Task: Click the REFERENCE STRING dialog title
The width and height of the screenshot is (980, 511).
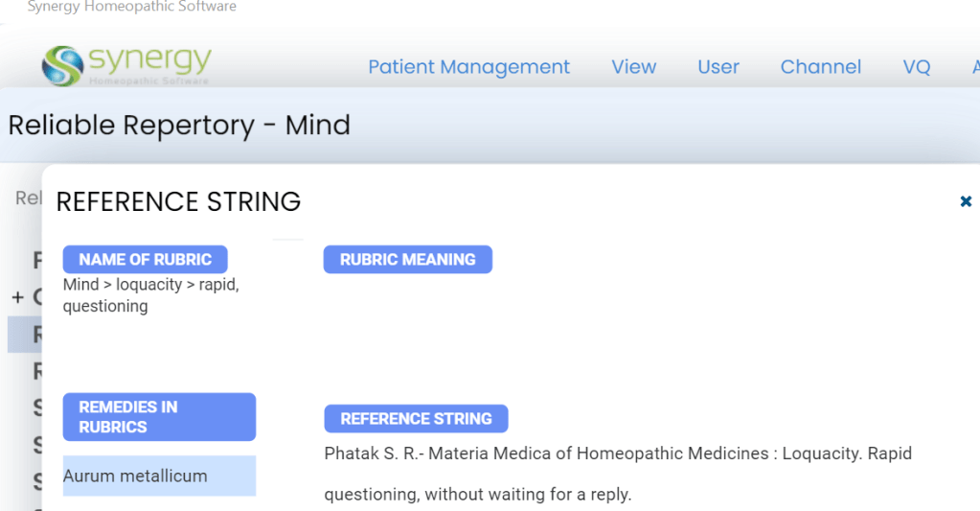Action: (x=178, y=201)
